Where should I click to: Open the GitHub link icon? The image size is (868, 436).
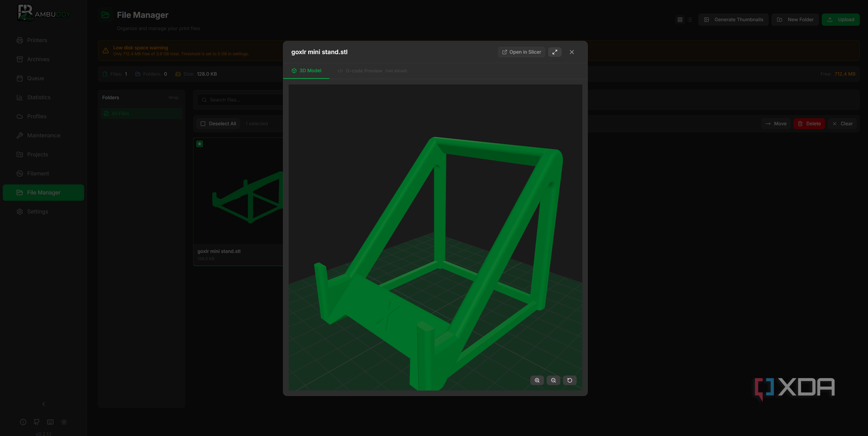[37, 422]
